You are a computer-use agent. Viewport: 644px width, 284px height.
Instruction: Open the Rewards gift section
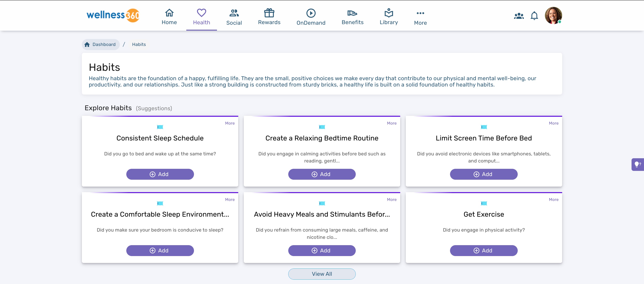point(269,17)
